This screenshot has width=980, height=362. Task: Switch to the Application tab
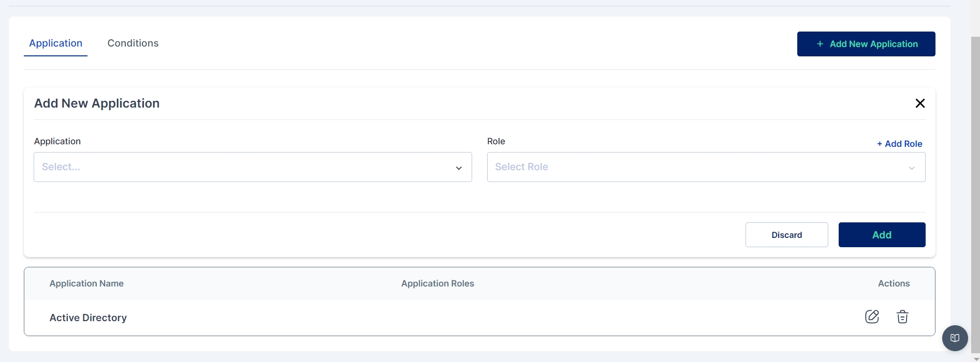55,43
